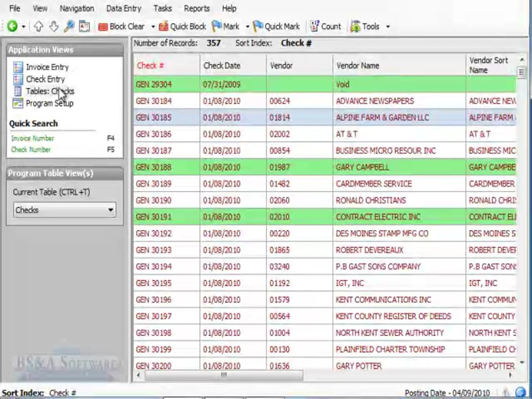Click the Vendor column header
Screen dimensions: 532x399
click(299, 65)
